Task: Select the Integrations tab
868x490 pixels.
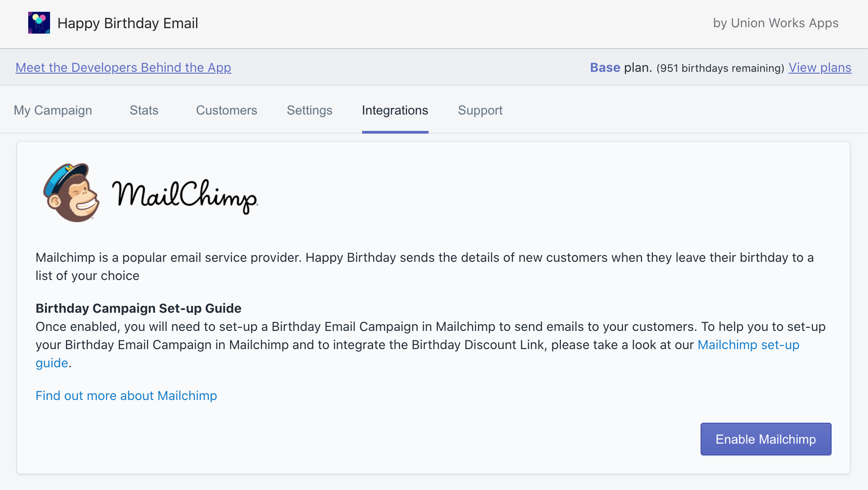Action: (395, 110)
